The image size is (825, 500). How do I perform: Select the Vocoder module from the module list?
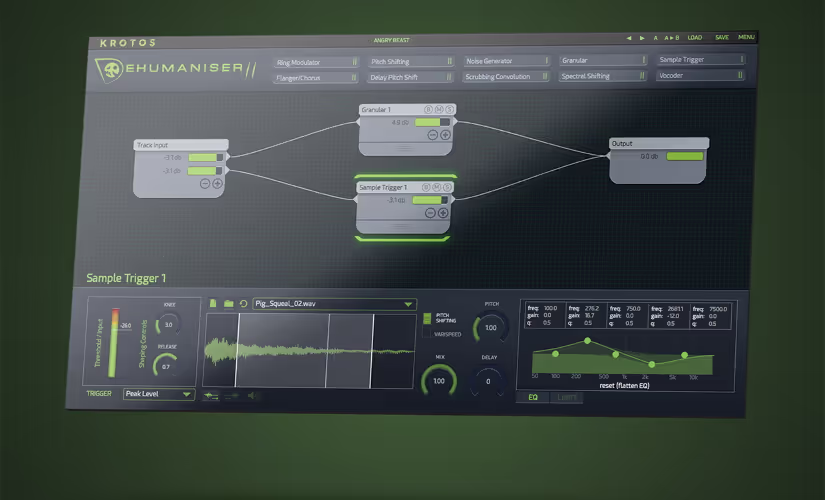coord(700,76)
